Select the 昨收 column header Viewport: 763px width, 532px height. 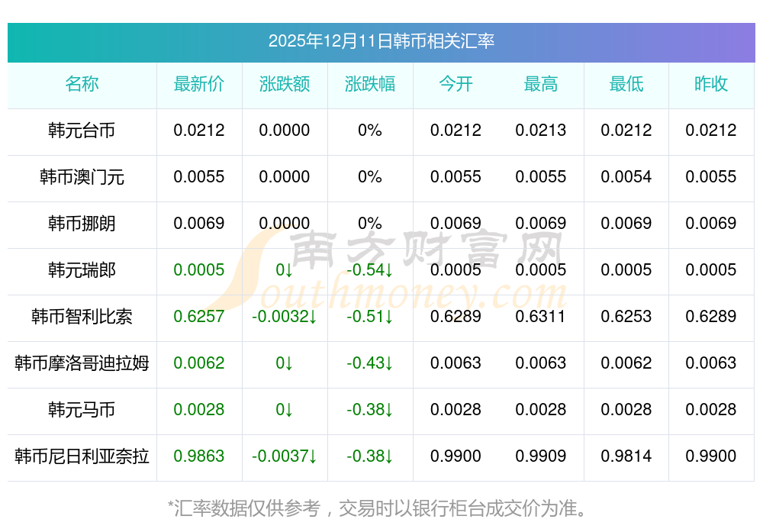(711, 84)
